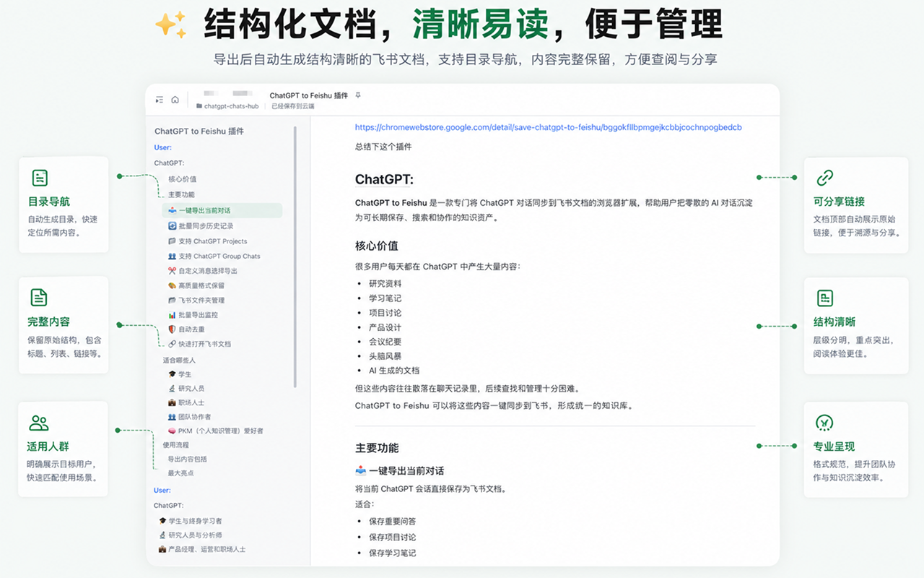Jump to 使用流程 in the outline
Viewport: 924px width, 578px height.
pos(175,445)
